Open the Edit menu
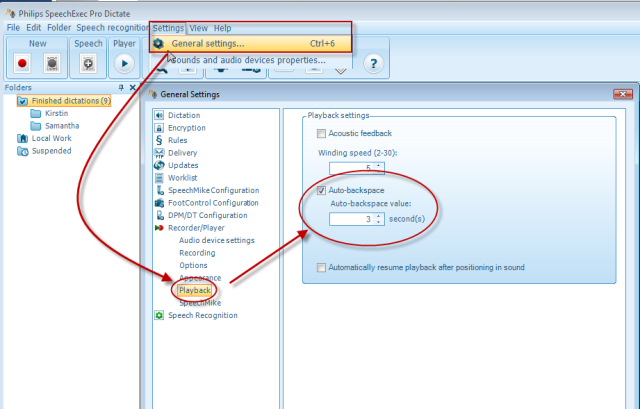The height and width of the screenshot is (409, 640). tap(33, 28)
